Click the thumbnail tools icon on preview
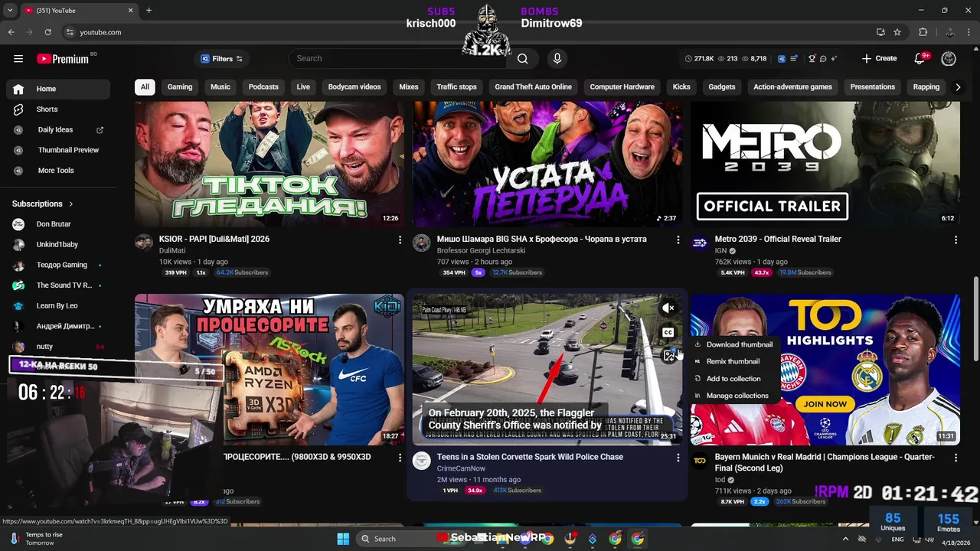The width and height of the screenshot is (980, 551). 669,356
